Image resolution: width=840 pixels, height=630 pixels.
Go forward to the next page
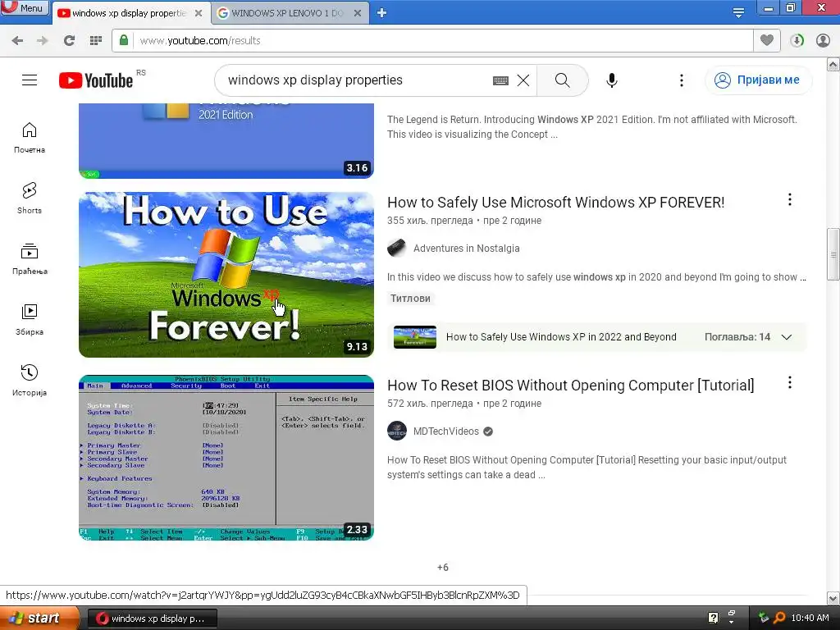pyautogui.click(x=43, y=41)
